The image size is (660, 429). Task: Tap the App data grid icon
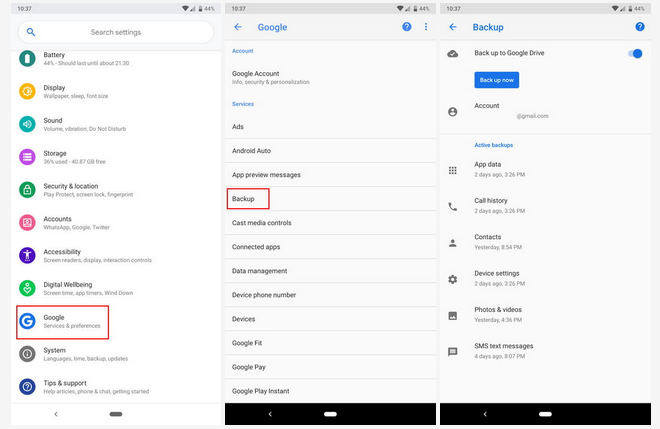[x=452, y=170]
